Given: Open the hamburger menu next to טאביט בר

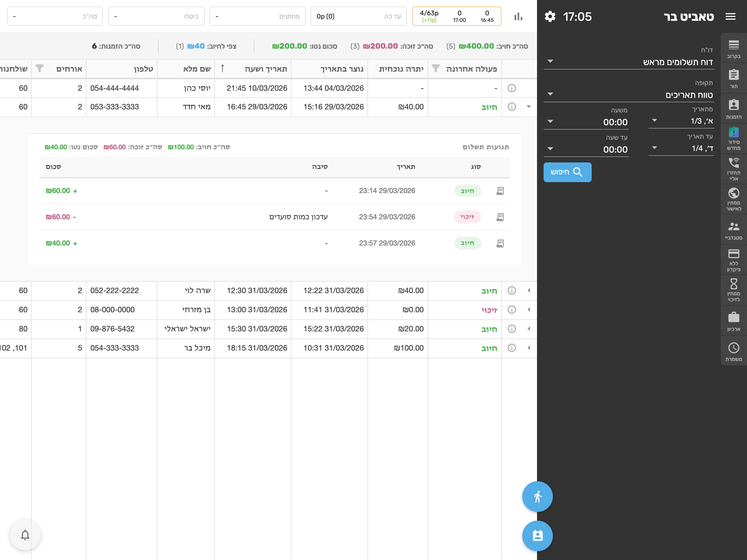Looking at the screenshot, I should tap(730, 16).
